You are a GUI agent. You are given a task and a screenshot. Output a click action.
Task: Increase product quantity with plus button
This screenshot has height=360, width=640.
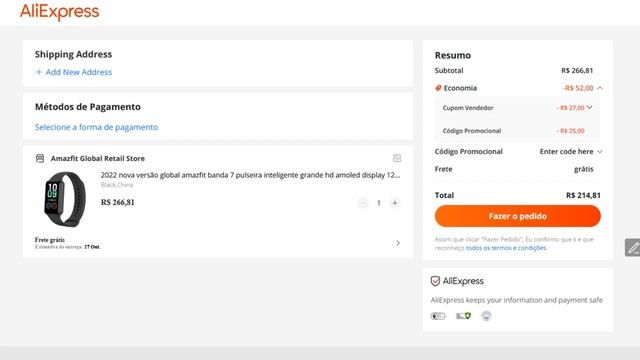coord(395,203)
